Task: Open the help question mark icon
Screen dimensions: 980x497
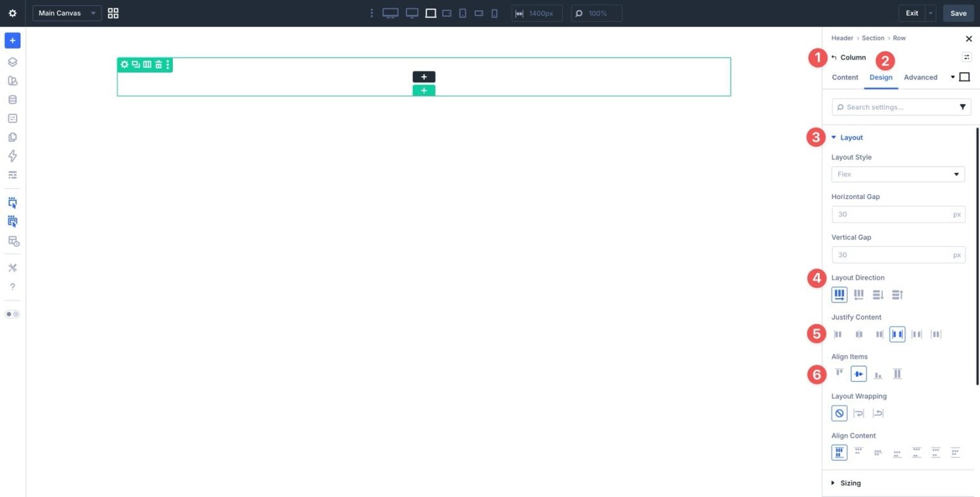Action: click(x=12, y=286)
